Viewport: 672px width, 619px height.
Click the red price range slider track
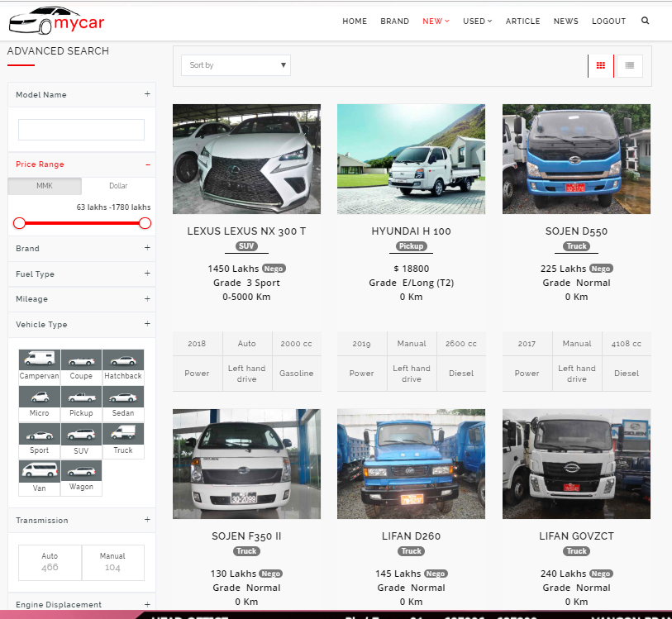(x=83, y=223)
